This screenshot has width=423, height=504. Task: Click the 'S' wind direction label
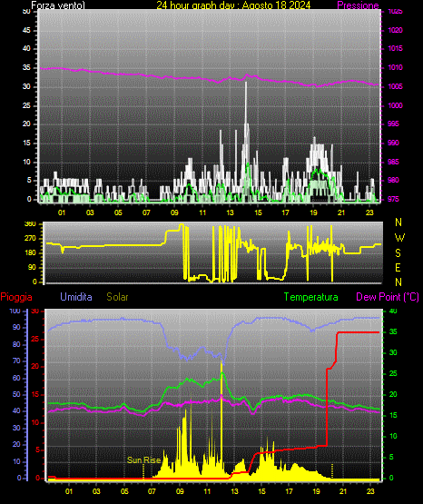pyautogui.click(x=398, y=253)
